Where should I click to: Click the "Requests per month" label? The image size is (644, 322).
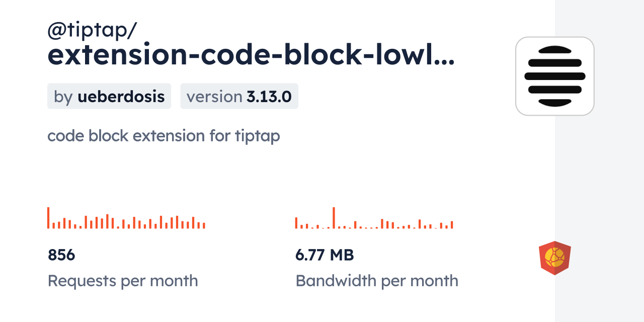123,281
